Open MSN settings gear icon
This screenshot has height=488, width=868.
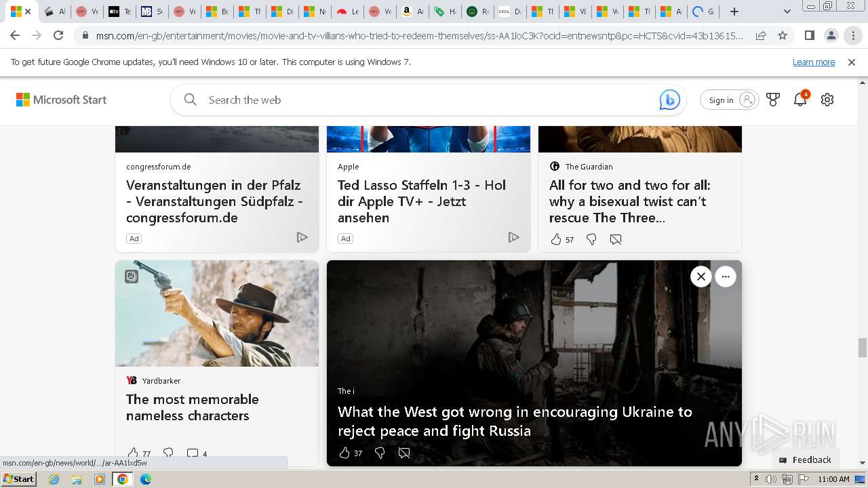tap(827, 100)
